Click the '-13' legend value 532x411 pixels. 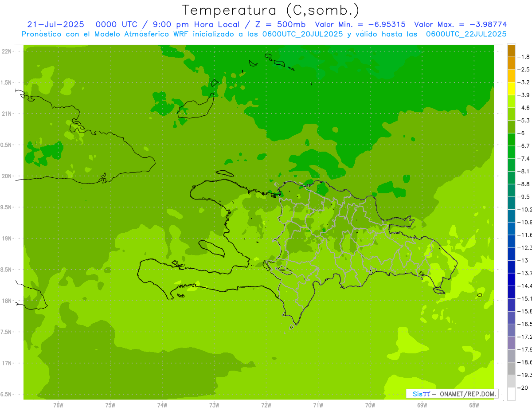tap(523, 261)
